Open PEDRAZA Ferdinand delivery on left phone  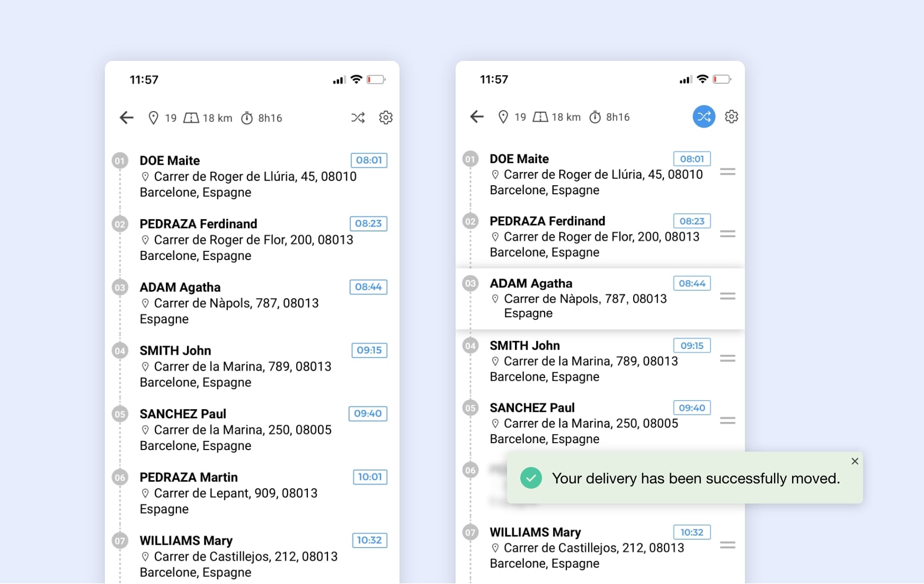(199, 224)
